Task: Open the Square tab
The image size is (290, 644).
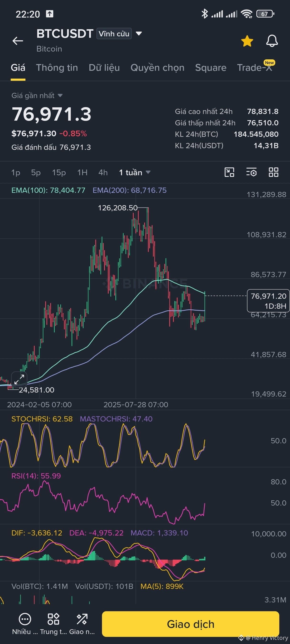Action: (x=211, y=68)
